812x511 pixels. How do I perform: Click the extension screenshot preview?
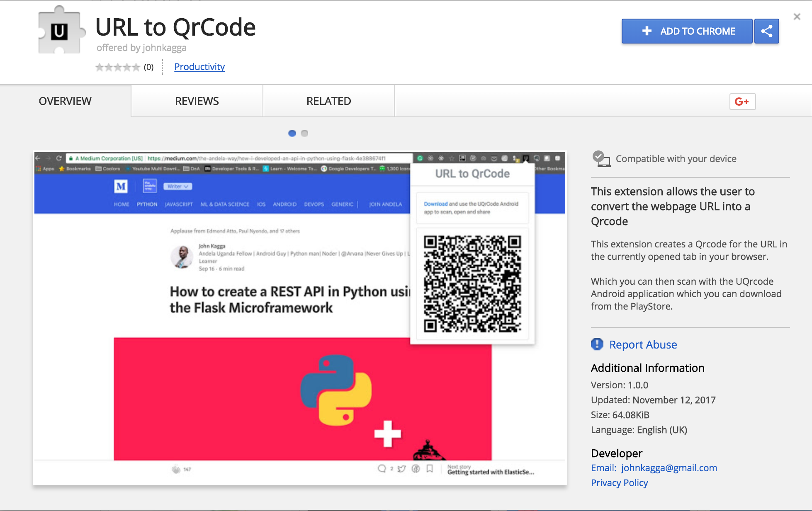(300, 318)
